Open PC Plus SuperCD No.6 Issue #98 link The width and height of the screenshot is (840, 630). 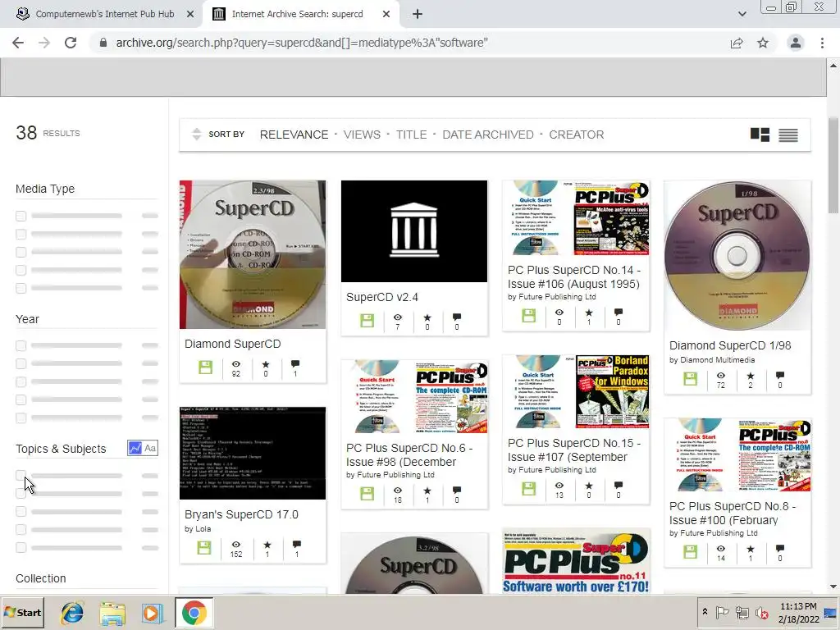pyautogui.click(x=409, y=454)
